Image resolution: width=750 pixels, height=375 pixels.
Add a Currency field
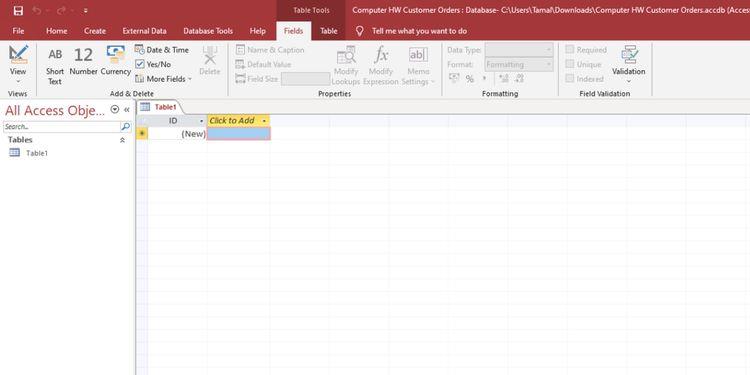point(116,61)
